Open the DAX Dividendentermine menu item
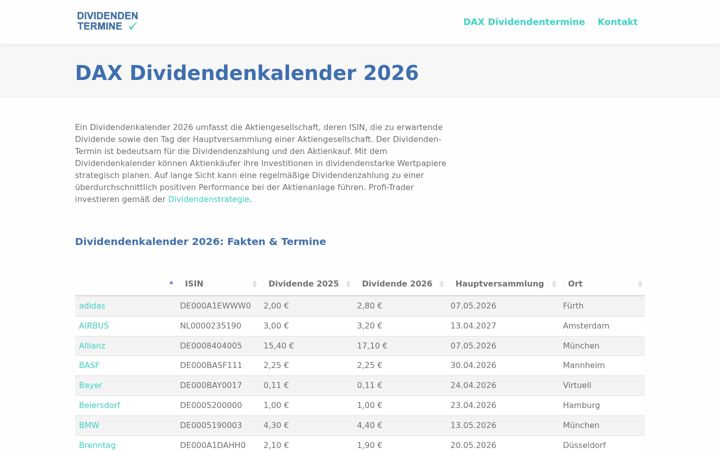Image resolution: width=720 pixels, height=450 pixels. (x=524, y=22)
